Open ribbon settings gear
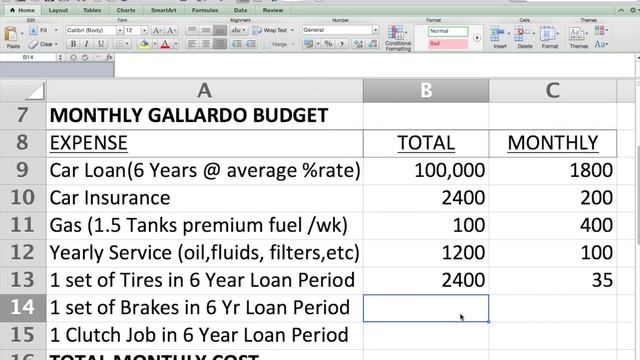640x360 pixels. pos(634,10)
